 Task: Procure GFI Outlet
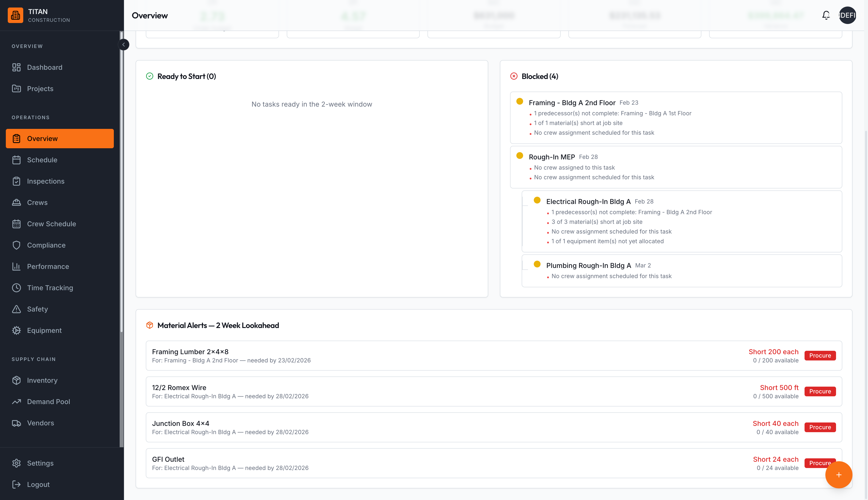pos(820,463)
